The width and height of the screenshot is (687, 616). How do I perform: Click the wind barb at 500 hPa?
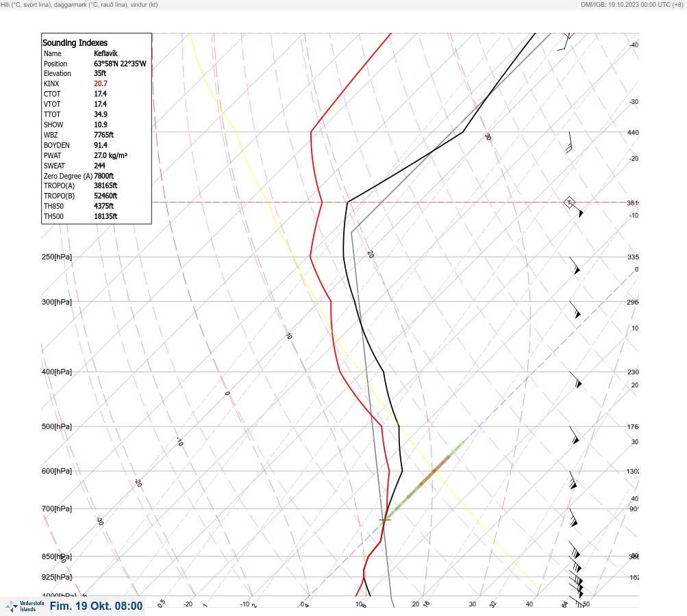click(575, 435)
